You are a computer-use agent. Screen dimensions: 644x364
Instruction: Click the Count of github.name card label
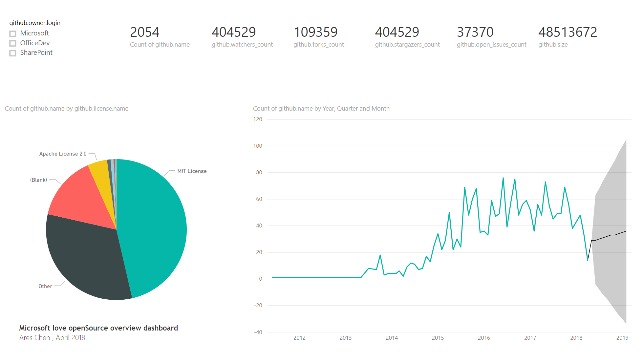160,45
